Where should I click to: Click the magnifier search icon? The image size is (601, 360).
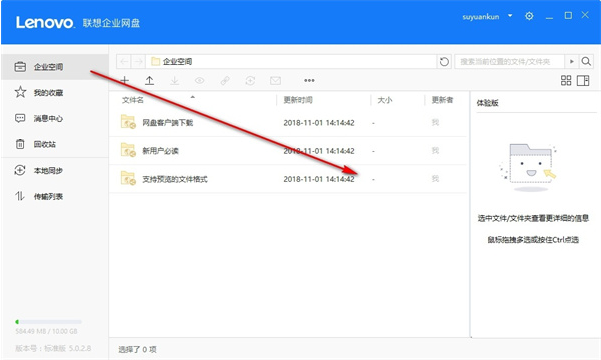(x=586, y=61)
